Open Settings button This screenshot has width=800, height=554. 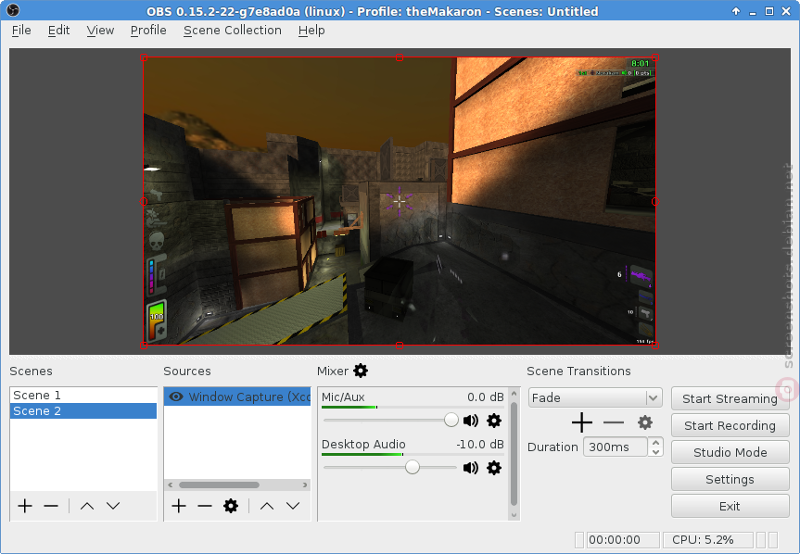coord(730,480)
